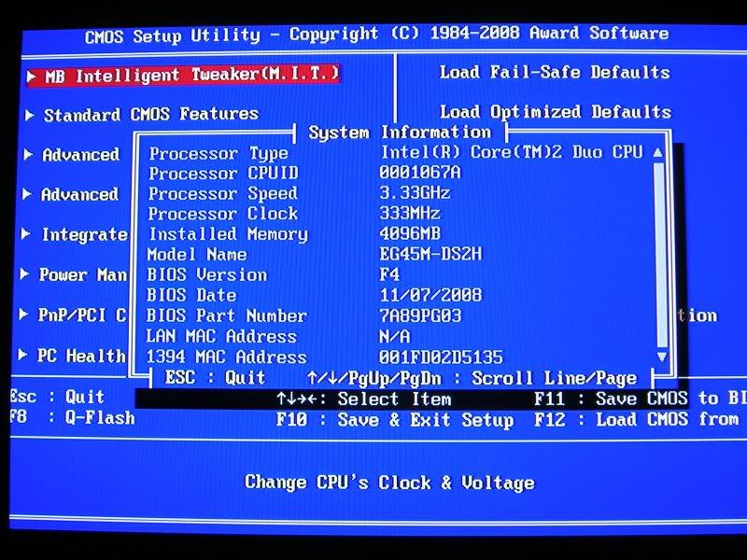Select the BIOS Version label
The width and height of the screenshot is (747, 560).
(206, 274)
